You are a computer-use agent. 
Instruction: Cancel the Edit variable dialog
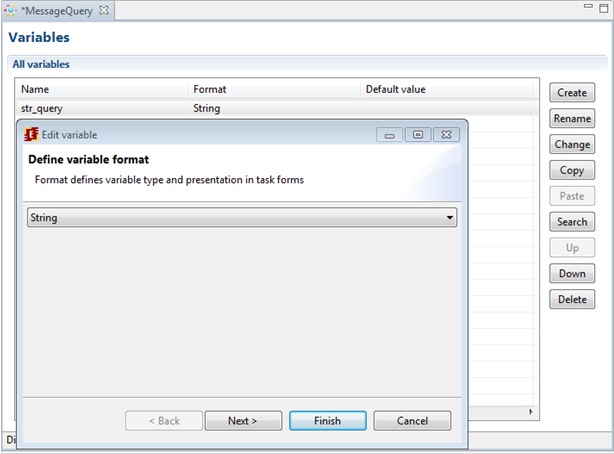[x=412, y=421]
